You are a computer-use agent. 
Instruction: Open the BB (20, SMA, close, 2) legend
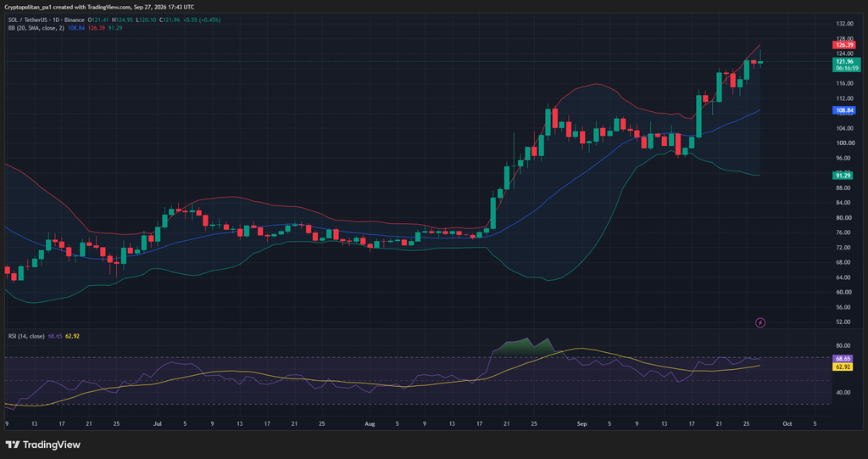point(36,28)
